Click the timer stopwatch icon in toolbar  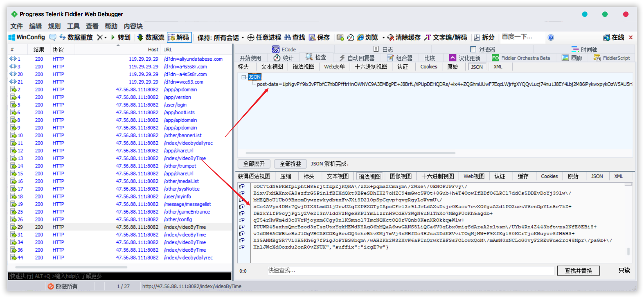[x=351, y=37]
